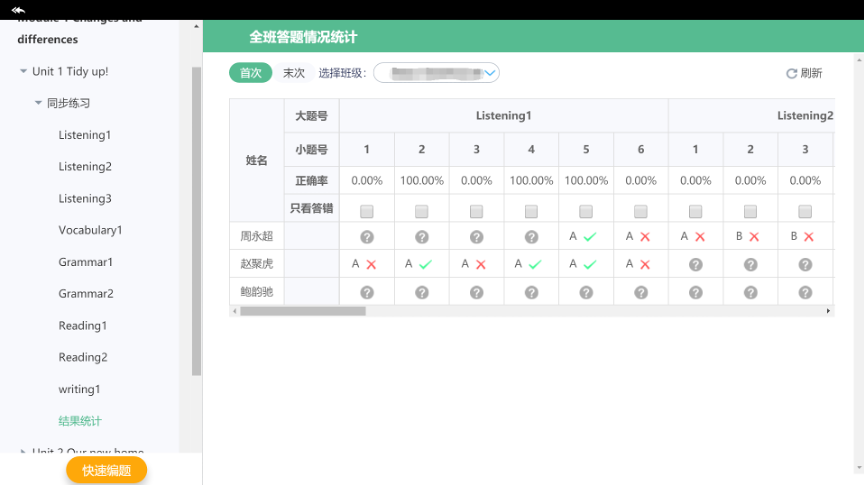Click red cross for 周永超 Listening2 question 1
864x485 pixels.
[x=700, y=237]
